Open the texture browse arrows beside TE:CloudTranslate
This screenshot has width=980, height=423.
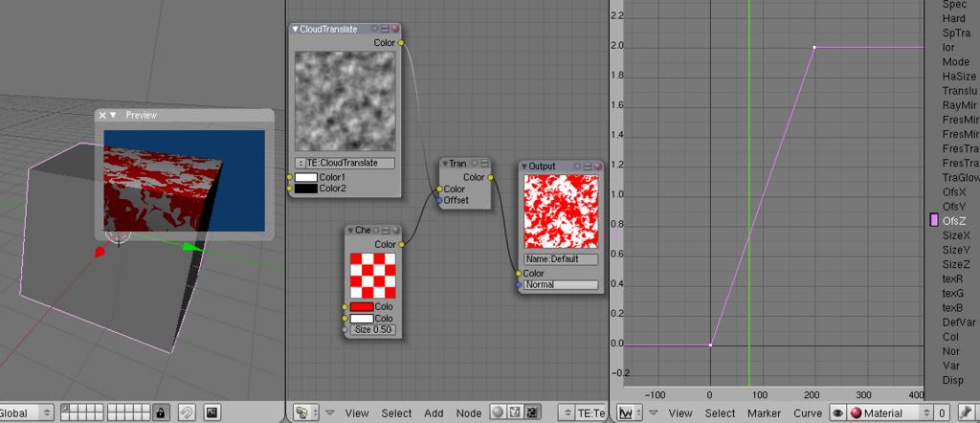[x=301, y=163]
